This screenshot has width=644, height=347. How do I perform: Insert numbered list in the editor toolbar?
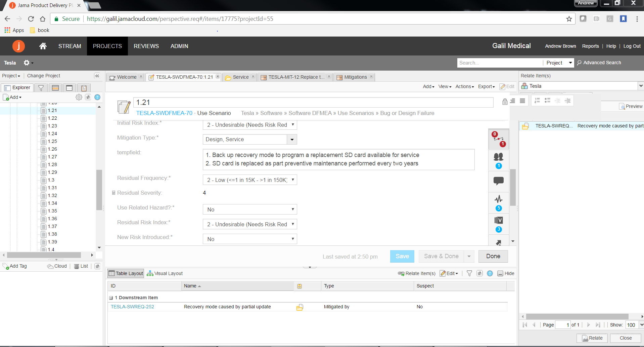point(537,101)
